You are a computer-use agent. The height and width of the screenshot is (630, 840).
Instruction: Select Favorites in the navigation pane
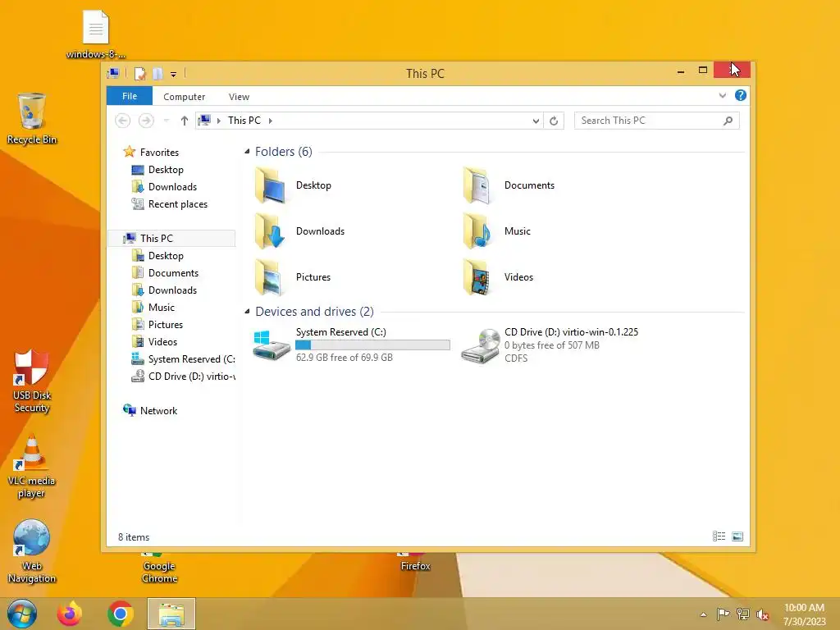159,152
